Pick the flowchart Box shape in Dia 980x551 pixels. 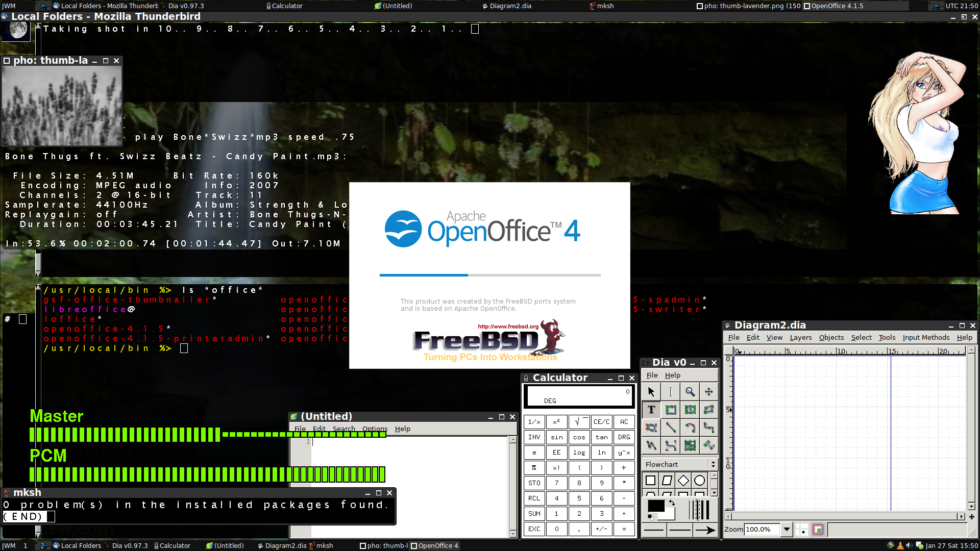650,481
